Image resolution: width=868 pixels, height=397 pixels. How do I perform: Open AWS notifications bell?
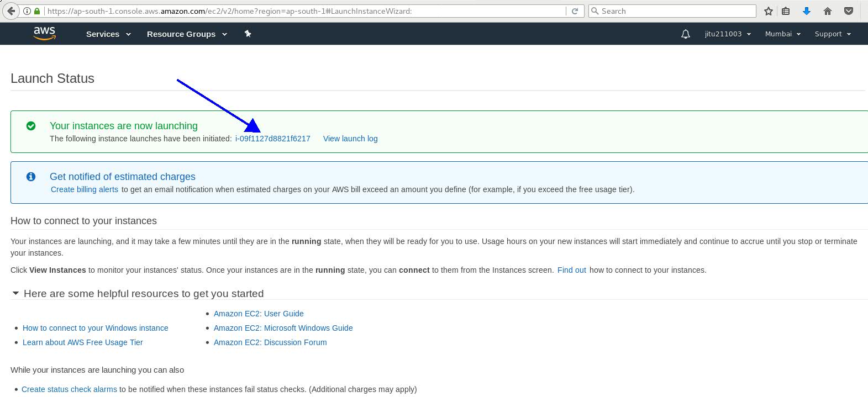[686, 34]
